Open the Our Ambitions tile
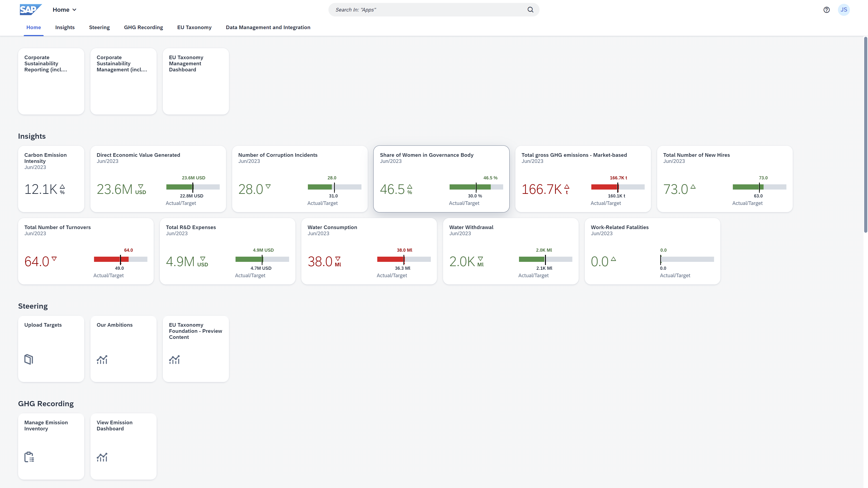The height and width of the screenshot is (488, 868). 123,349
